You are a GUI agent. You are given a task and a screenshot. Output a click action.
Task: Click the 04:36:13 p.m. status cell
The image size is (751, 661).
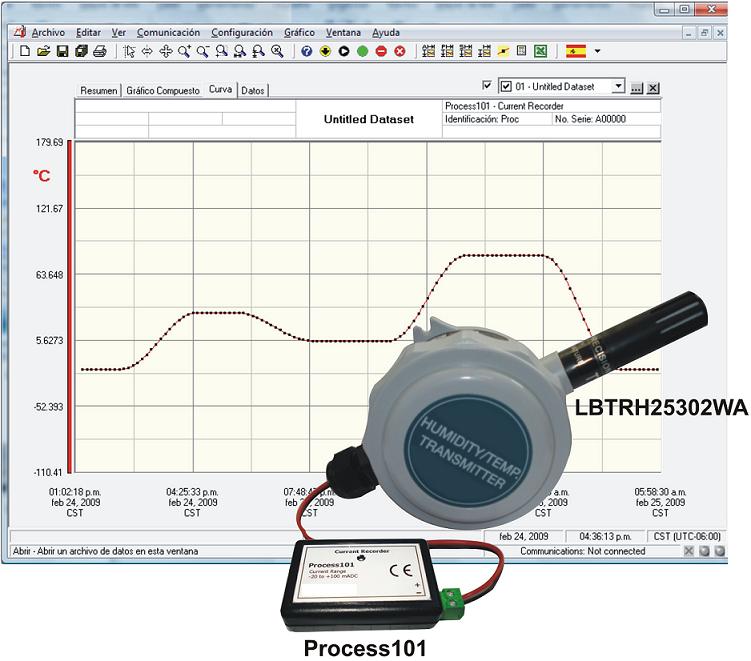[x=605, y=536]
